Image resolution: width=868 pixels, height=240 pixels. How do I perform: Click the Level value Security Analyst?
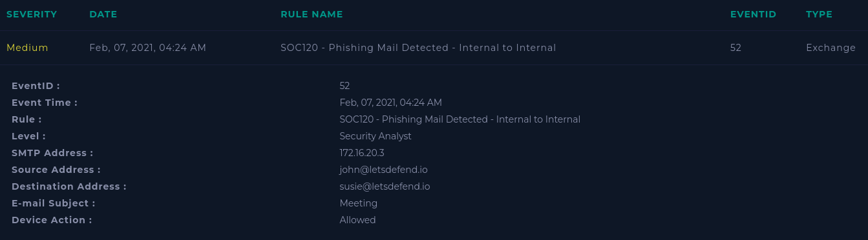376,136
